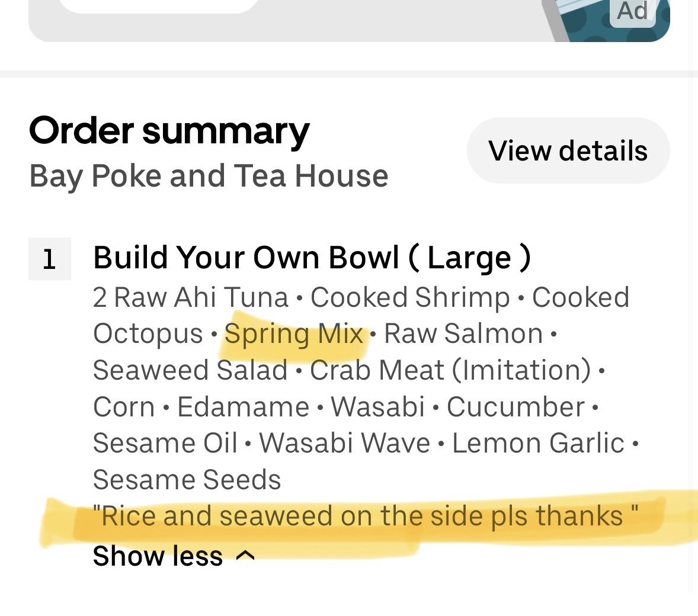698x616 pixels.
Task: Tap the white pill button in ad banner
Action: (x=159, y=6)
